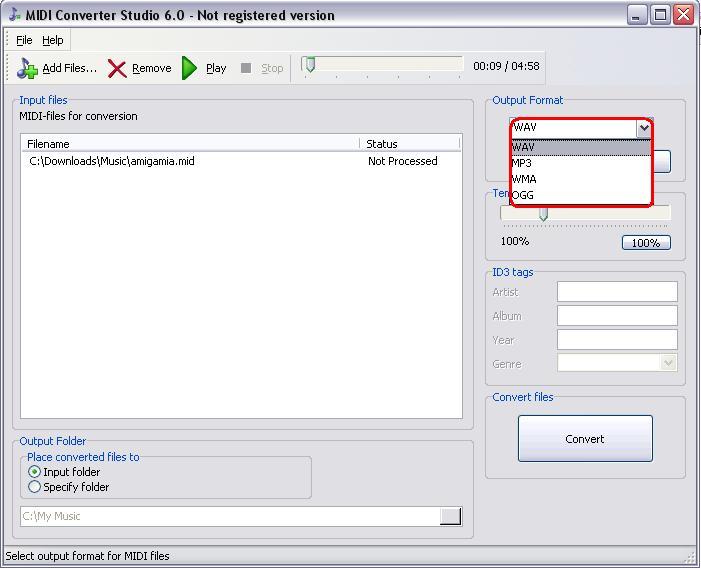Collapse the Output Format dropdown arrow
Viewport: 701px width, 569px height.
[643, 128]
